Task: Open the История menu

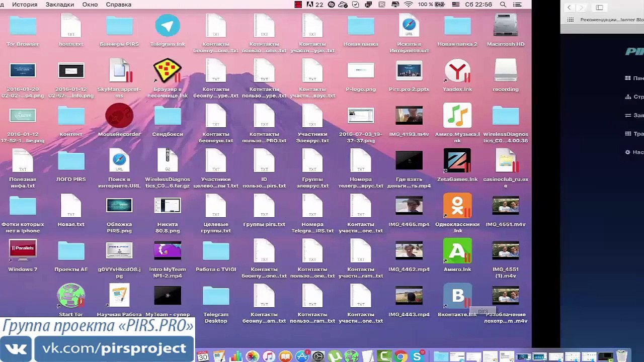Action: (x=25, y=5)
